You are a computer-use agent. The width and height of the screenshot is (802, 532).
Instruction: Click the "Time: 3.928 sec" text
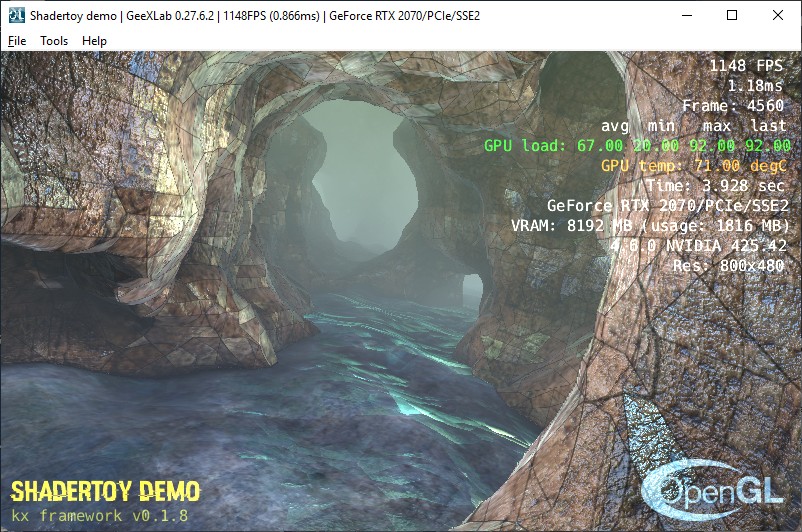(715, 185)
